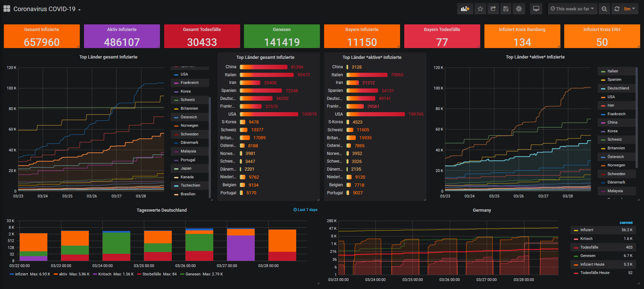Viewport: 644px width, 289px height.
Task: Toggle Deutschland series in right legend
Action: click(x=618, y=88)
